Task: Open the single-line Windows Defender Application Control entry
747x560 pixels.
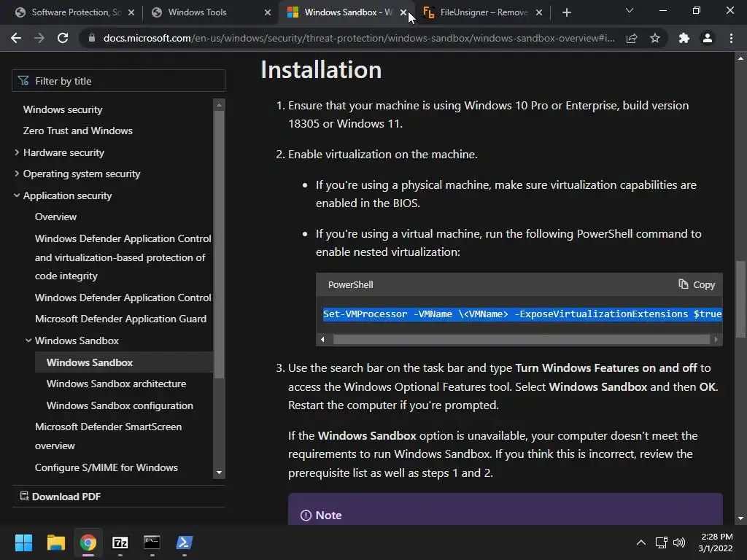Action: [x=123, y=297]
